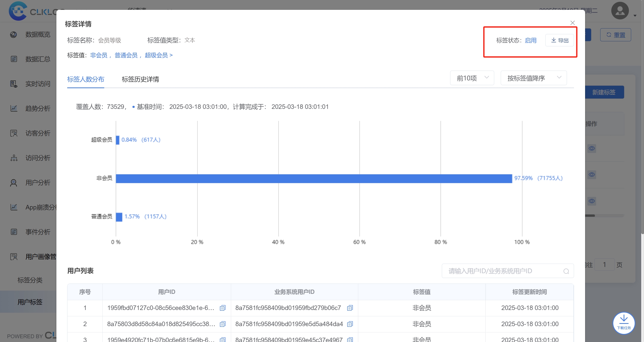The width and height of the screenshot is (644, 342).
Task: Open the 前10项 dropdown
Action: click(x=472, y=78)
